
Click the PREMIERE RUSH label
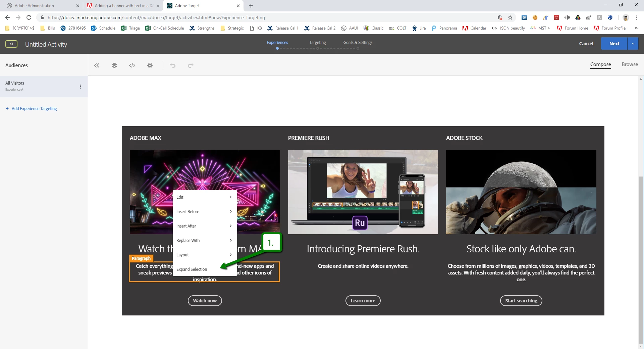309,138
